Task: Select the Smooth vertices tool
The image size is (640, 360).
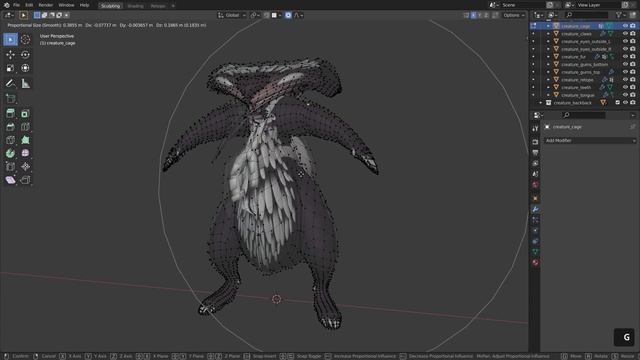Action: (x=25, y=153)
